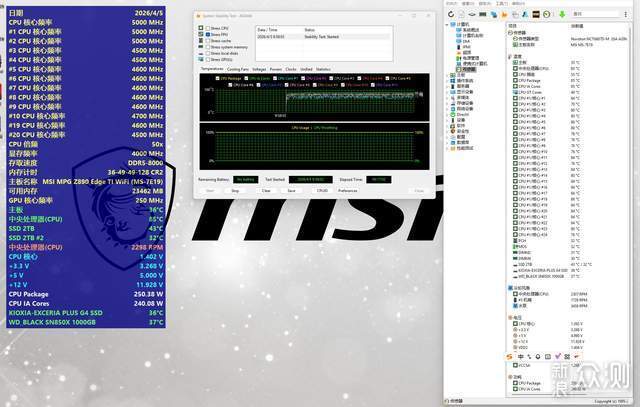Click the dark green memory chip toolbar icon
640x407 pixels.
tap(483, 14)
